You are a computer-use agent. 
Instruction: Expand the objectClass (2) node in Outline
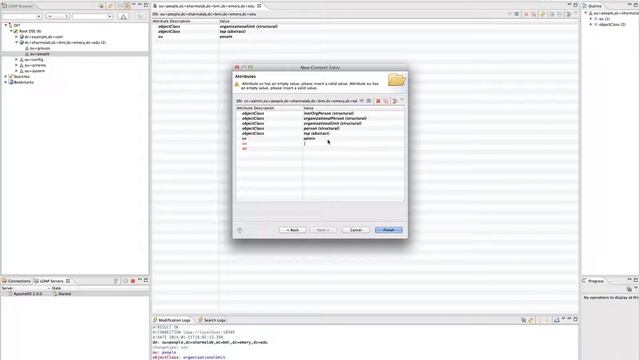point(591,24)
